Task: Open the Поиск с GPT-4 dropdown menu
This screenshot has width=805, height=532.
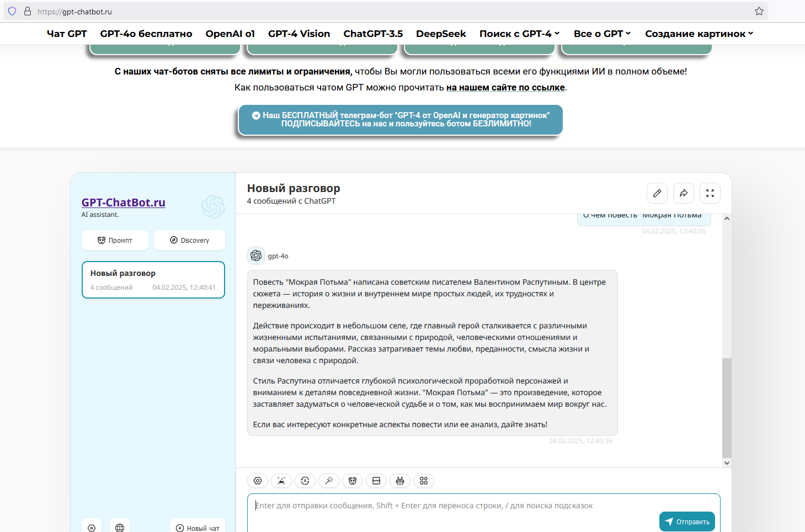Action: 520,34
